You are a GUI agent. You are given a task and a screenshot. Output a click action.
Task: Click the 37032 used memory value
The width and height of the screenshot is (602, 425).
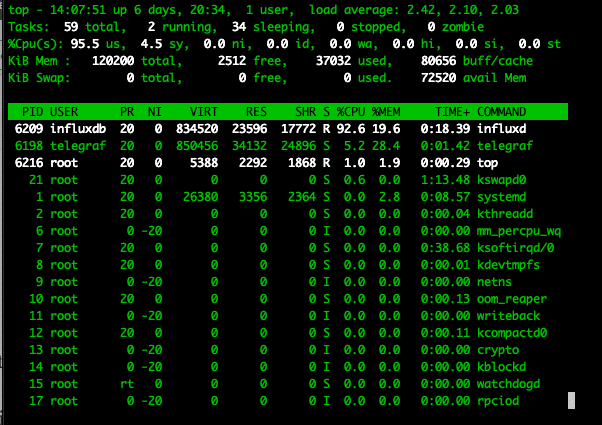click(333, 61)
